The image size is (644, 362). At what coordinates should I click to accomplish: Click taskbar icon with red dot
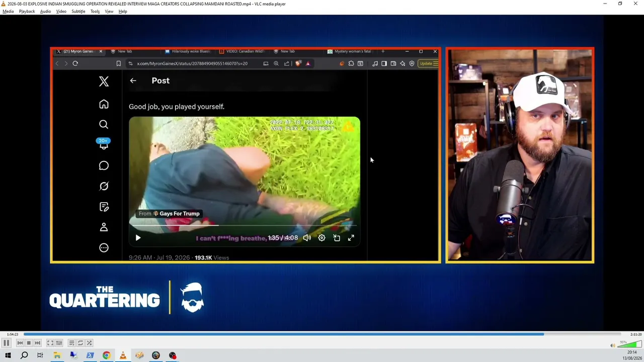pos(173,355)
